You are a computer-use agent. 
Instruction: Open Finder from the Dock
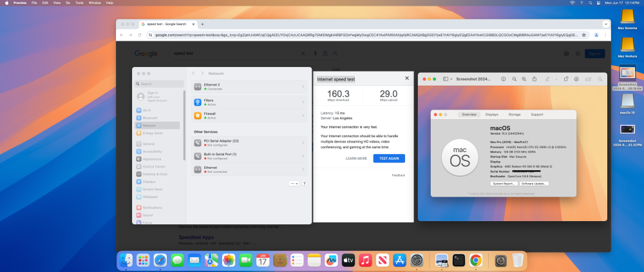[x=126, y=260]
